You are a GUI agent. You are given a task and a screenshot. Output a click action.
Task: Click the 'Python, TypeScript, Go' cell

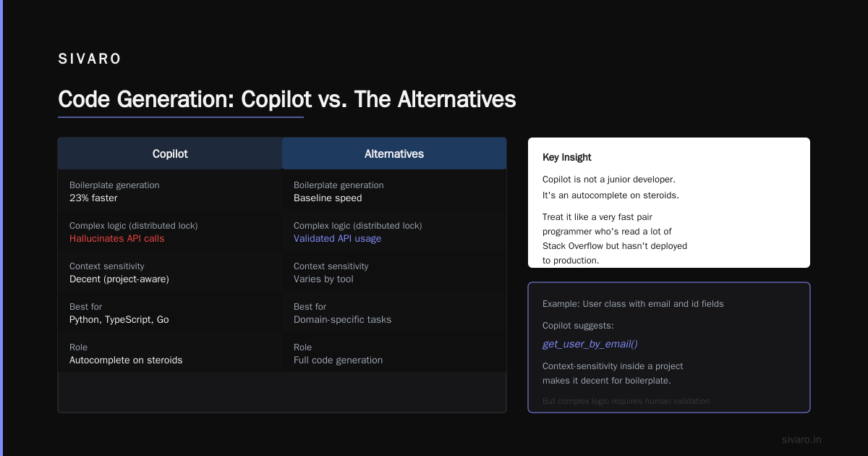pos(170,313)
